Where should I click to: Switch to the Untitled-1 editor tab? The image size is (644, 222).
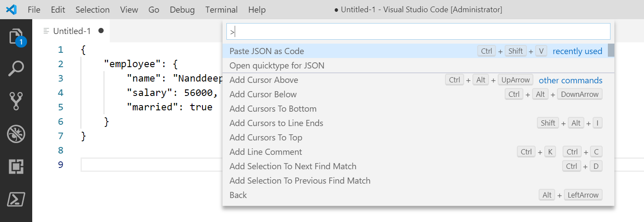point(72,31)
